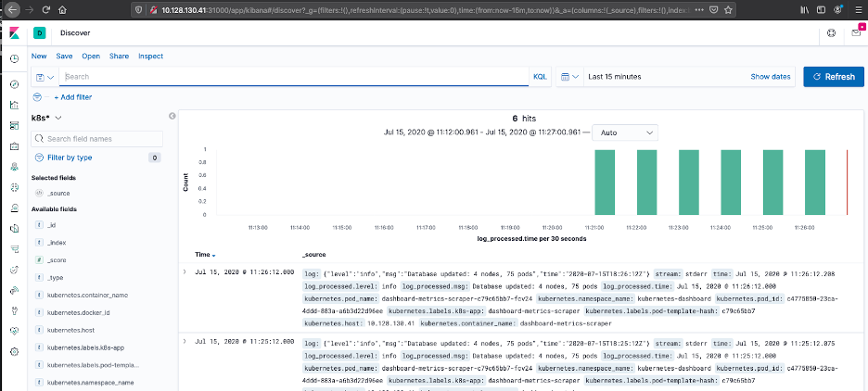Image resolution: width=868 pixels, height=391 pixels.
Task: Open SIEM icon in sidebar
Action: (x=15, y=290)
